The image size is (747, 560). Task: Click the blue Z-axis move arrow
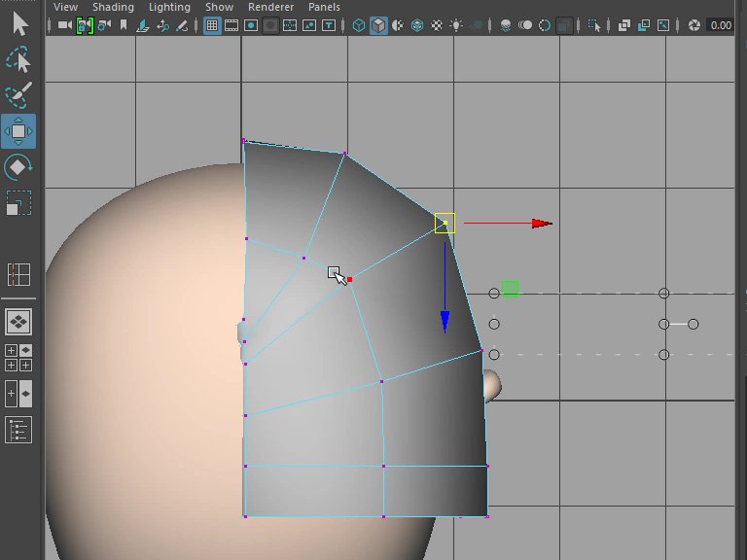pyautogui.click(x=445, y=321)
